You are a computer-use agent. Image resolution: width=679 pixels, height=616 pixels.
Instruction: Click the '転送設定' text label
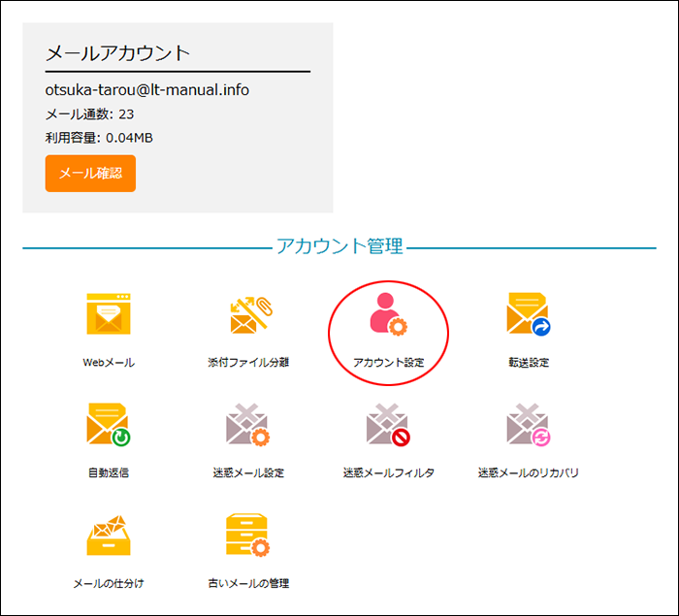[x=528, y=363]
